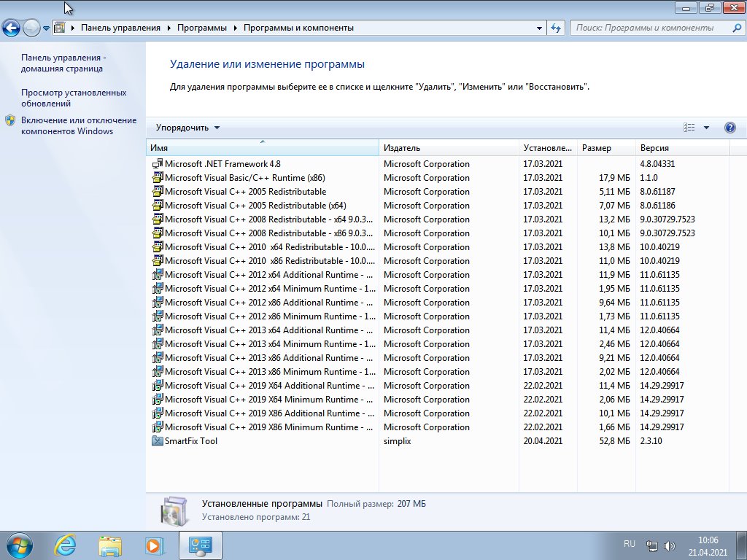
Task: Click the Microsoft .NET Framework 4.8 icon
Action: pos(158,164)
